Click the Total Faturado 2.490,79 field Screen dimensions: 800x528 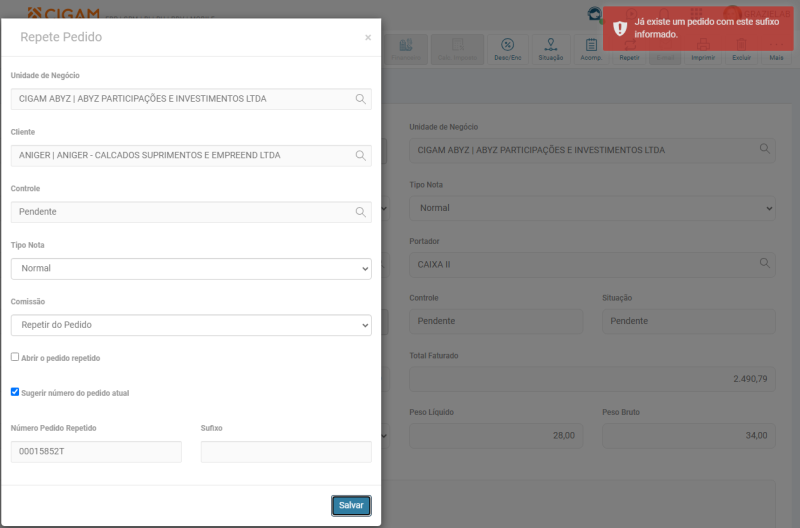[592, 379]
